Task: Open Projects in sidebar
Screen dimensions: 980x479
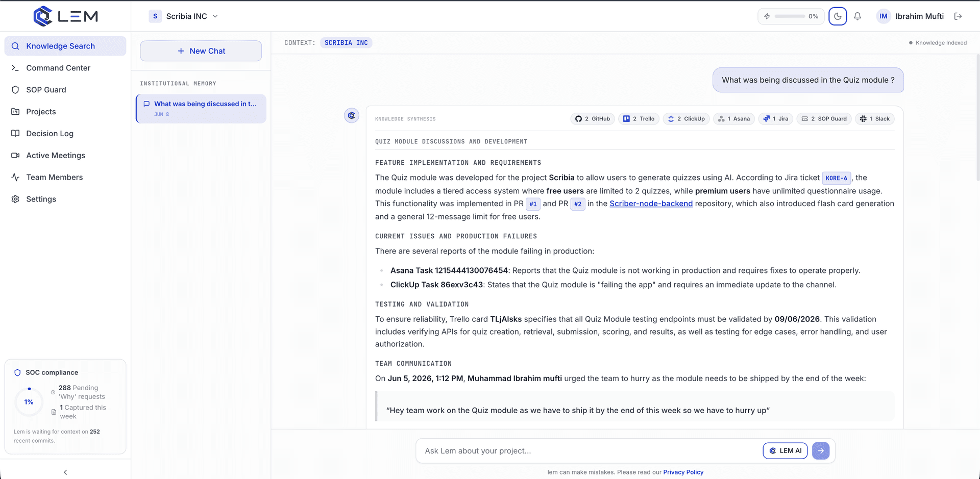Action: [65, 112]
